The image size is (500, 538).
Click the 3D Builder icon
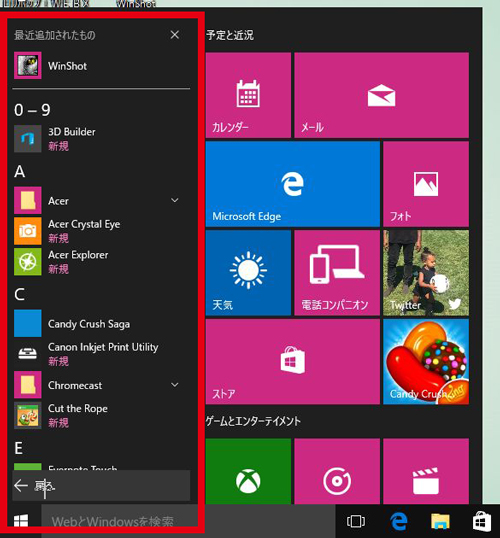click(28, 139)
